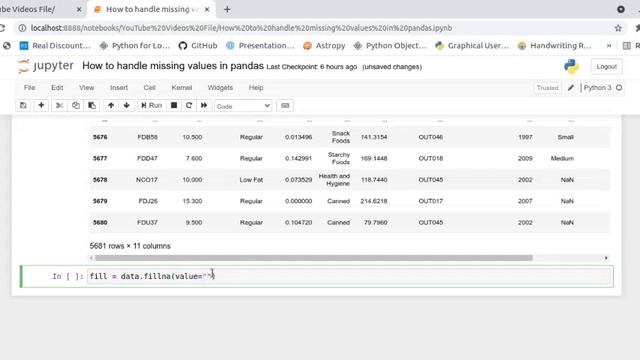Click the Jupyter logo

46,66
